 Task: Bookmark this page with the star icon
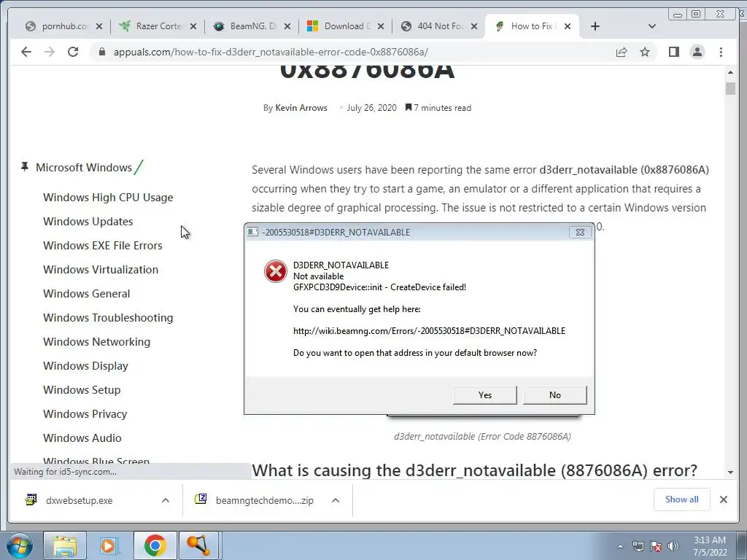[645, 52]
